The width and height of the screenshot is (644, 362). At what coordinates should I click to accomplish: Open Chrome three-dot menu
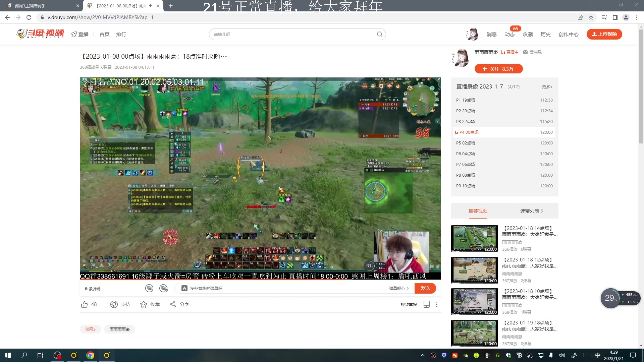coord(637,17)
